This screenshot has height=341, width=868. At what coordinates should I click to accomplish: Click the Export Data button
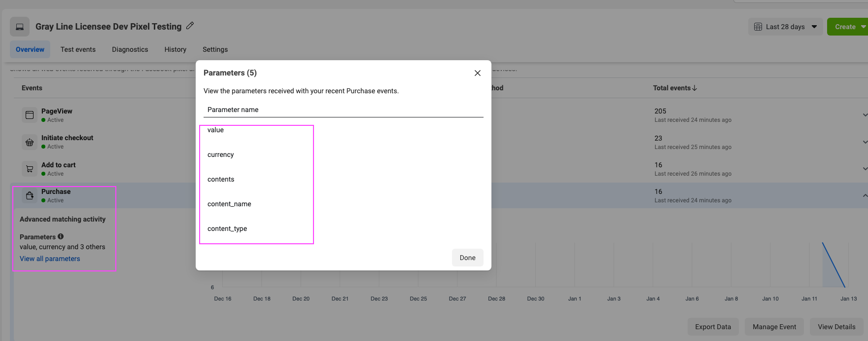point(713,327)
